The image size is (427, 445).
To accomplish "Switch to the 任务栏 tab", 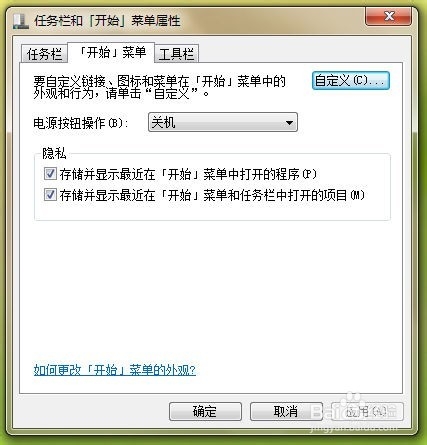I will [x=45, y=54].
